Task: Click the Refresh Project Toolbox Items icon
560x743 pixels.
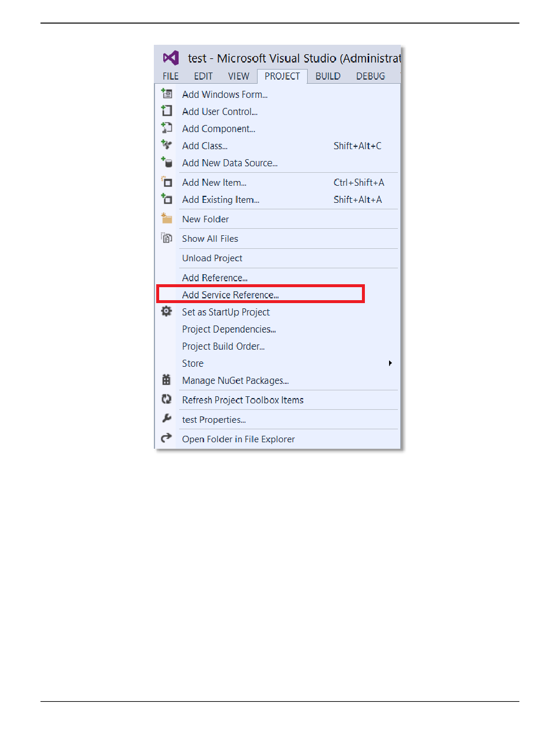Action: pyautogui.click(x=167, y=400)
